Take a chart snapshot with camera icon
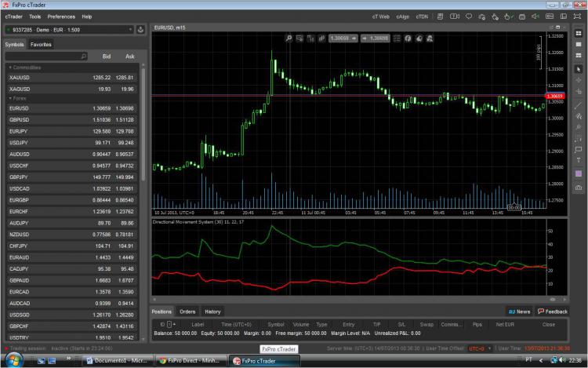The height and width of the screenshot is (368, 588). [579, 188]
